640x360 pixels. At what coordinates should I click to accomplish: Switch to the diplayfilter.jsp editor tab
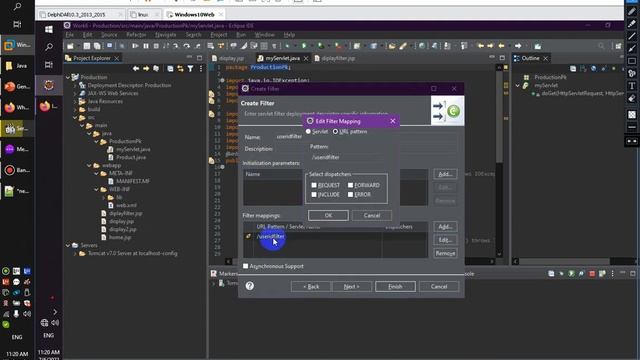pyautogui.click(x=338, y=58)
